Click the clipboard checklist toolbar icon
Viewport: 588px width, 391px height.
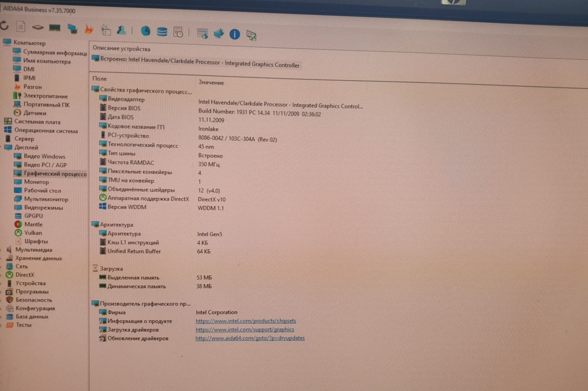106,30
